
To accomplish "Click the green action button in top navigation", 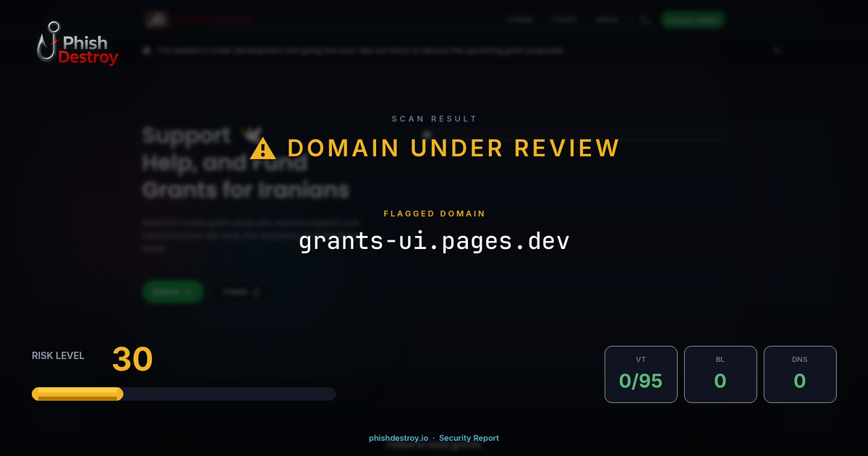I will (x=692, y=20).
